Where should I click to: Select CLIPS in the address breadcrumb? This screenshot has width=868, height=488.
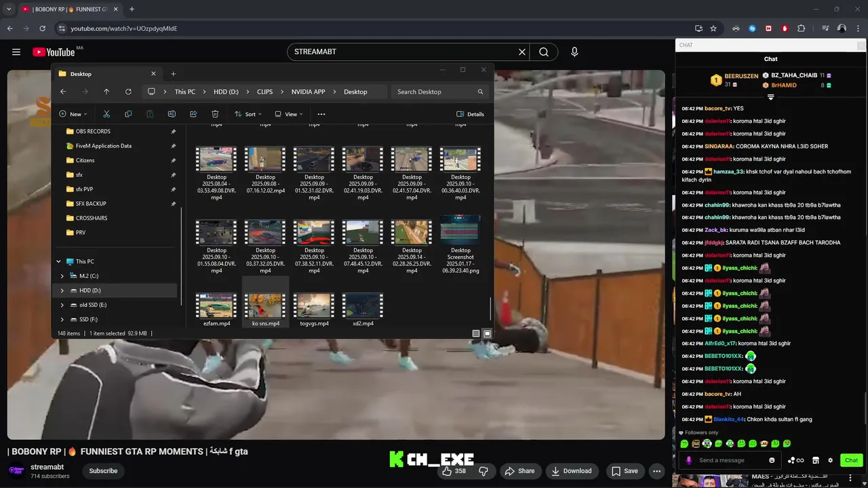[264, 91]
